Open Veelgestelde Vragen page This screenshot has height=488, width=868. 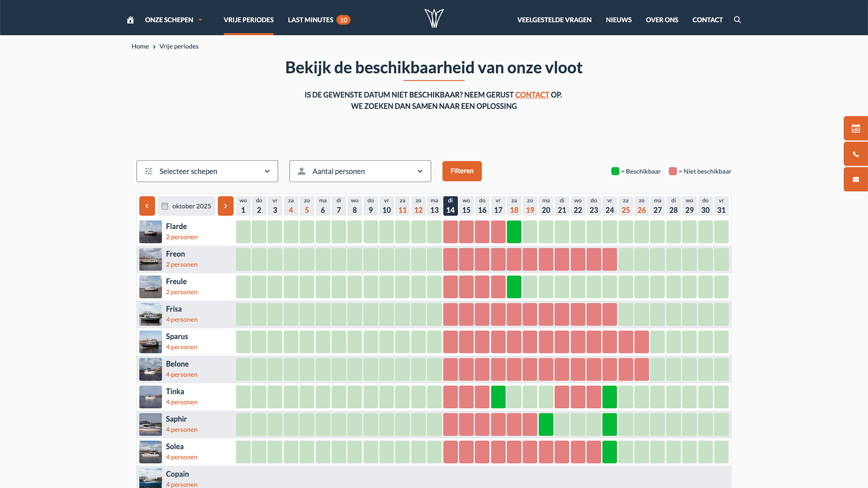tap(554, 20)
